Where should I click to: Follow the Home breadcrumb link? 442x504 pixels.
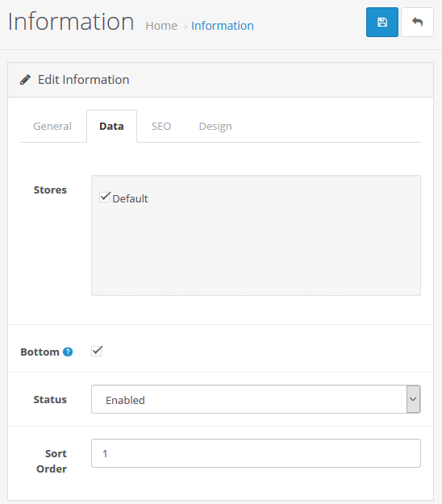[161, 26]
